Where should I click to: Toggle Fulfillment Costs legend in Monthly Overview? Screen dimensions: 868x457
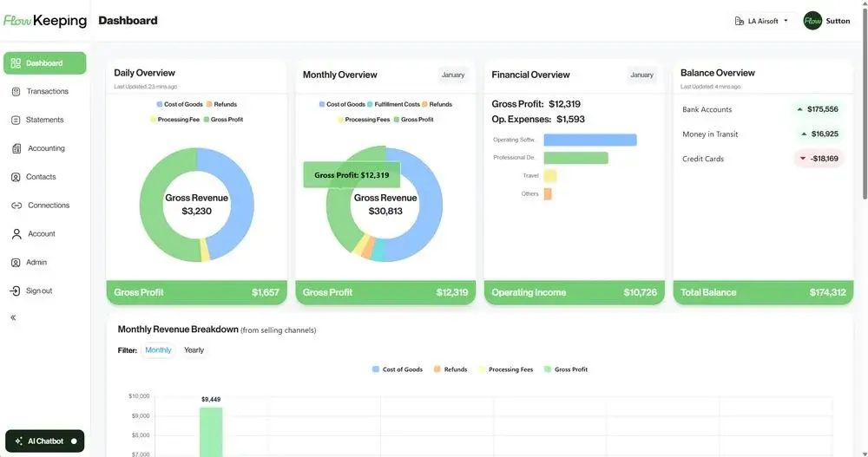click(x=393, y=104)
